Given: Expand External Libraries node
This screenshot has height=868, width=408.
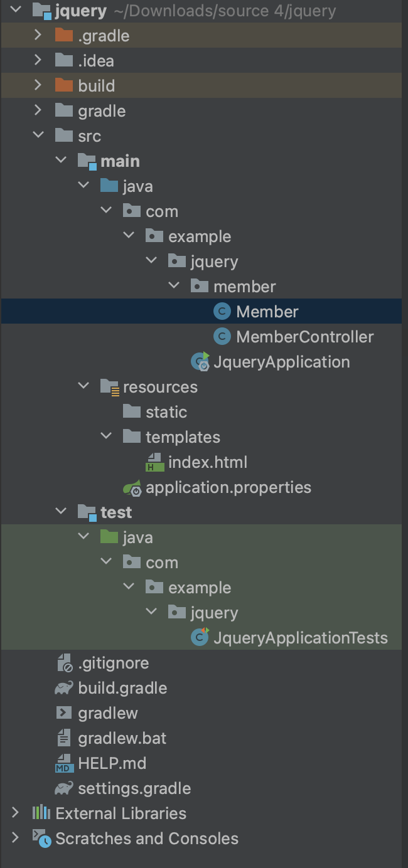Looking at the screenshot, I should pos(15,813).
